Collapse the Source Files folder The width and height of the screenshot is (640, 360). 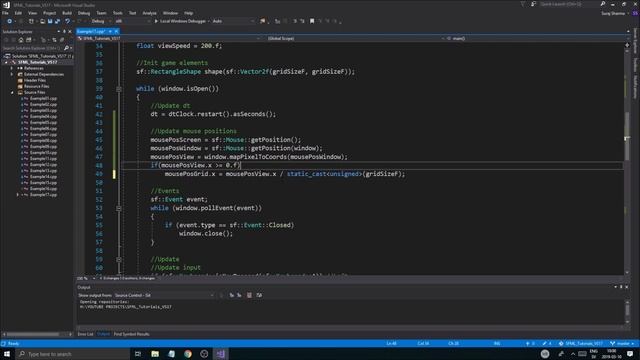coord(12,92)
